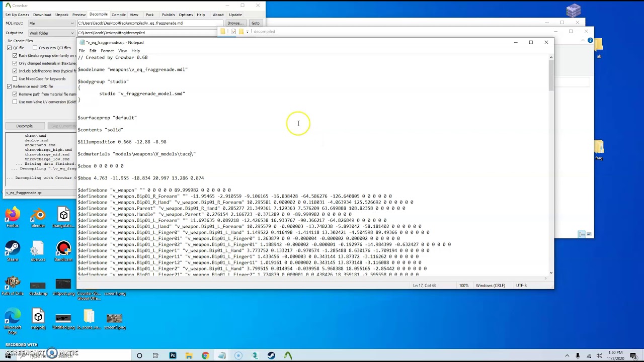Open MDL input File dropdown
644x362 pixels.
click(x=51, y=23)
